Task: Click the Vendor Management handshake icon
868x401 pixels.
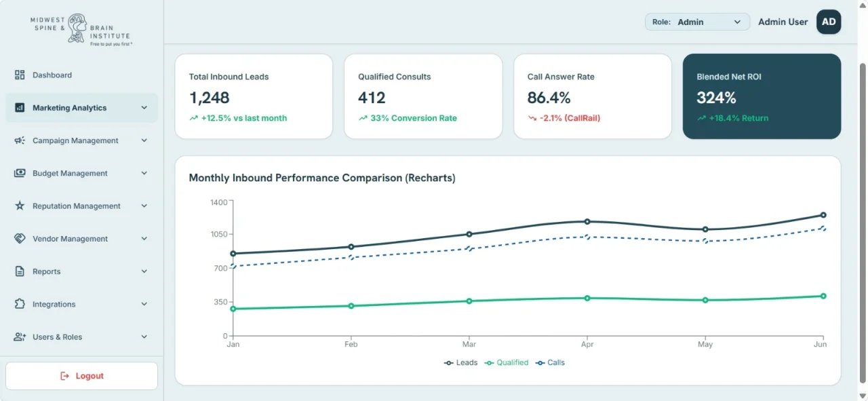Action: 20,239
